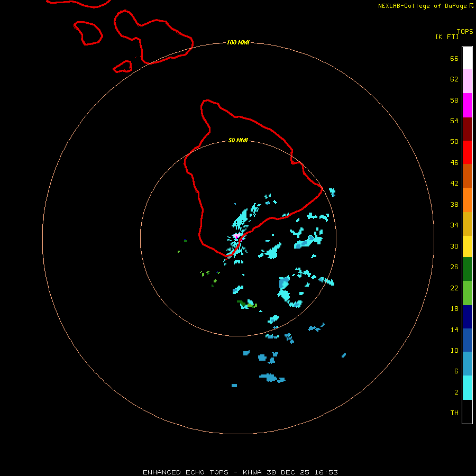Click the pink high echo top cell
Image resolution: width=476 pixels, height=476 pixels.
pyautogui.click(x=237, y=235)
